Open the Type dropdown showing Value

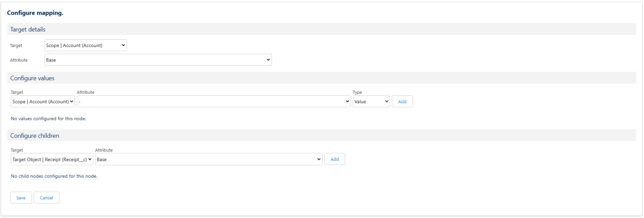click(x=371, y=101)
